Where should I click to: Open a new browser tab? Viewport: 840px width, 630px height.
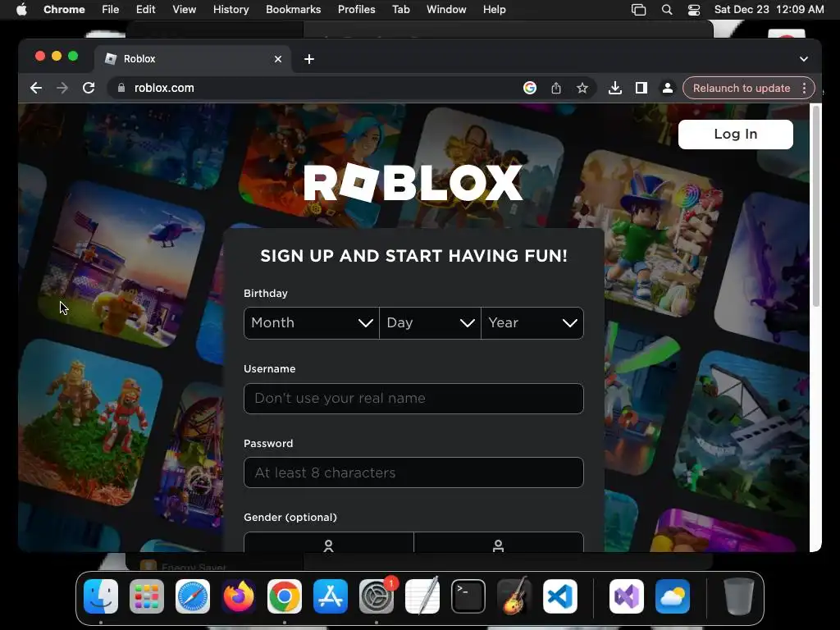tap(309, 59)
